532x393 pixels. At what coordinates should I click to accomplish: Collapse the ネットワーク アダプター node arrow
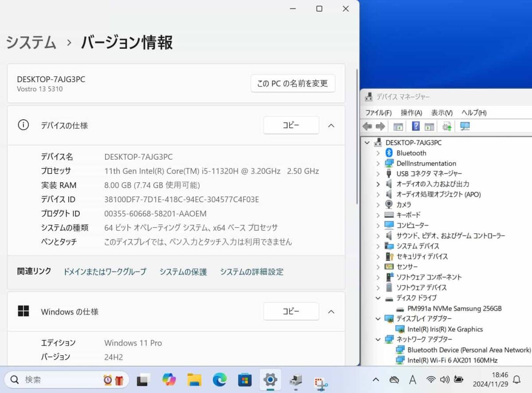click(378, 339)
